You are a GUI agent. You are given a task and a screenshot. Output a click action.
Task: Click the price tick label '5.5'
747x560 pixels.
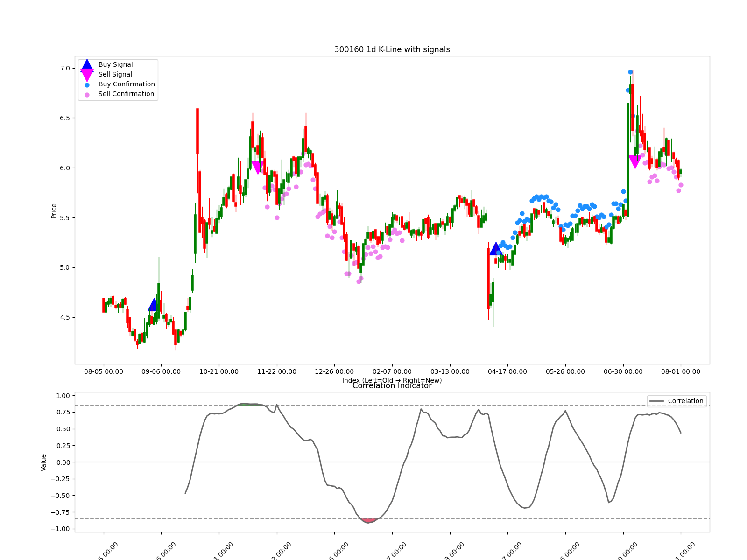click(x=65, y=218)
